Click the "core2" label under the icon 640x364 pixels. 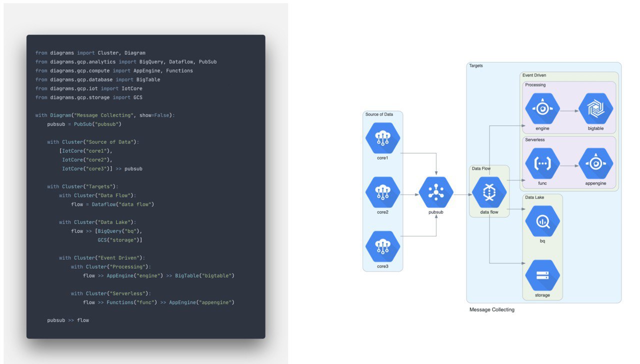(x=382, y=212)
